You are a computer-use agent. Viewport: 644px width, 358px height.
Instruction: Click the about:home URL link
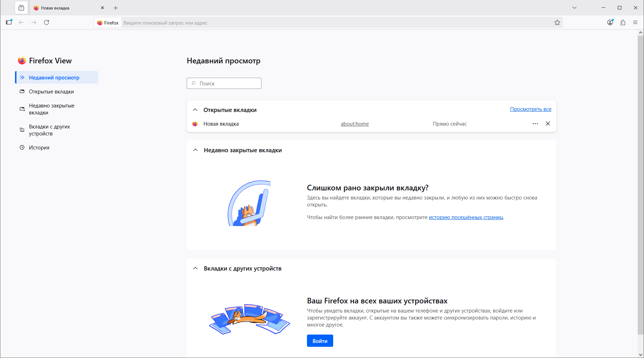pos(355,124)
